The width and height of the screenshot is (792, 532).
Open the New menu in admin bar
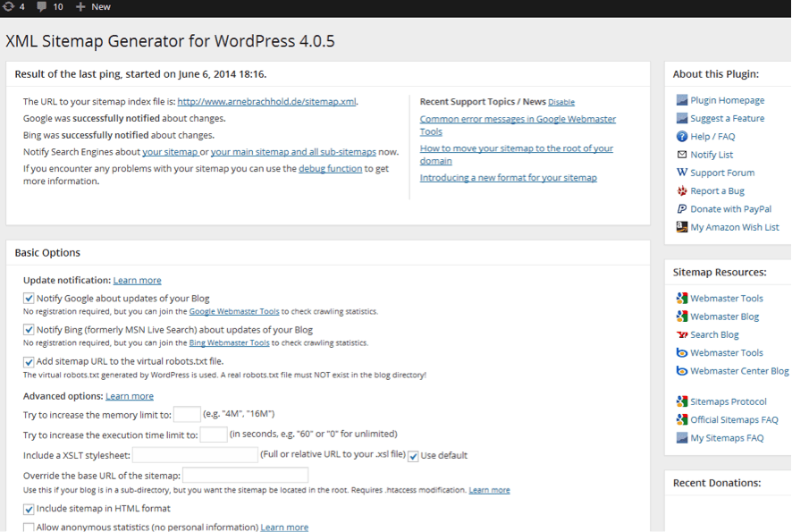[93, 6]
